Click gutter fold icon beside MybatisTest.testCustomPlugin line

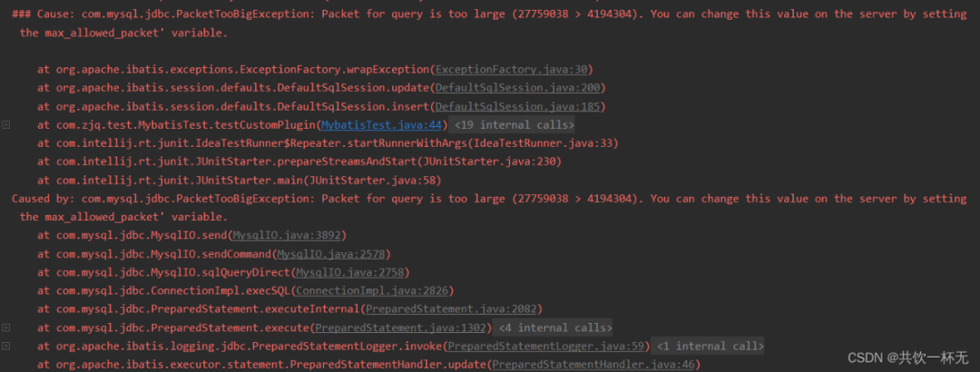5,125
